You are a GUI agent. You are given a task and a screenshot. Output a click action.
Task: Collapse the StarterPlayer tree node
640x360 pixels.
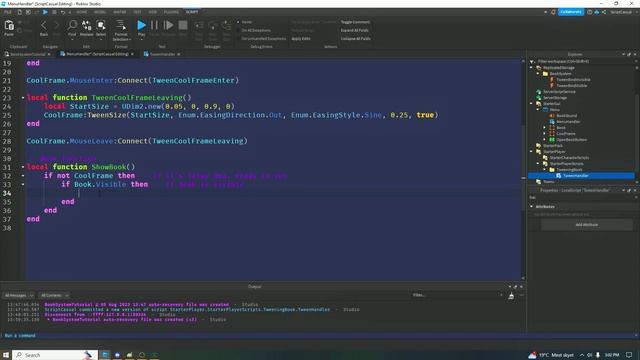(x=532, y=151)
